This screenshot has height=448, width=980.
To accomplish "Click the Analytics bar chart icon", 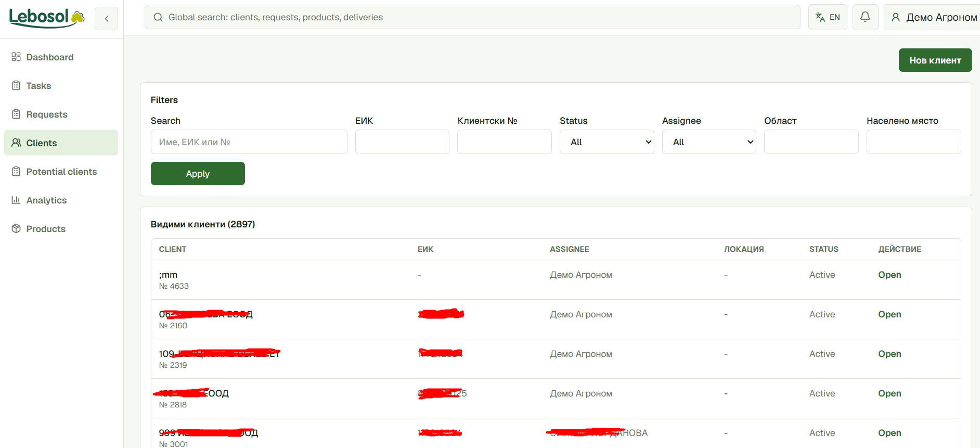I will tap(16, 200).
